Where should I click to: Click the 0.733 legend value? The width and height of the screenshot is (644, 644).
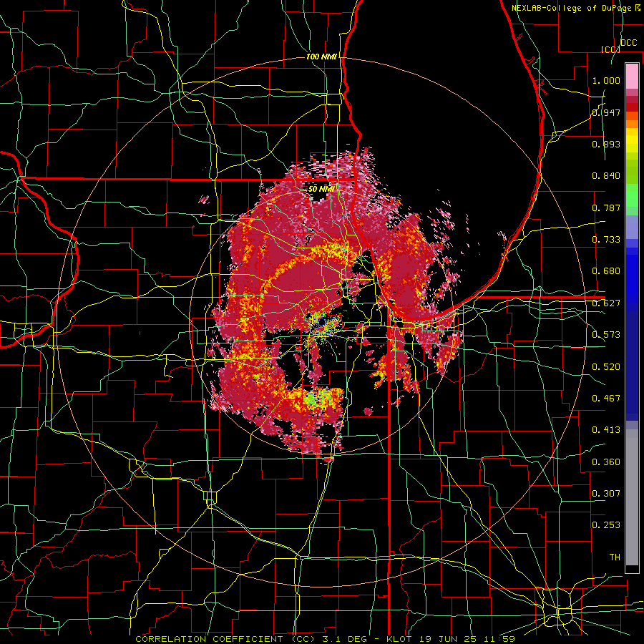606,240
